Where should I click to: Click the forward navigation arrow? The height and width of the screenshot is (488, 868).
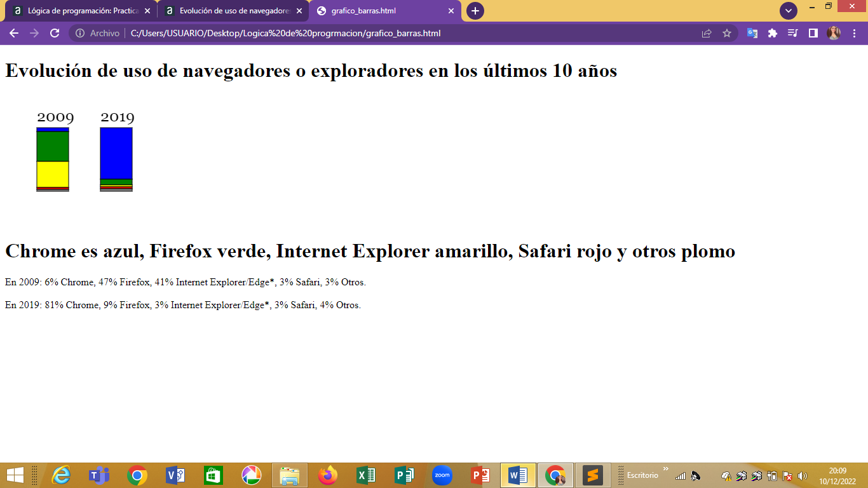pyautogui.click(x=34, y=33)
